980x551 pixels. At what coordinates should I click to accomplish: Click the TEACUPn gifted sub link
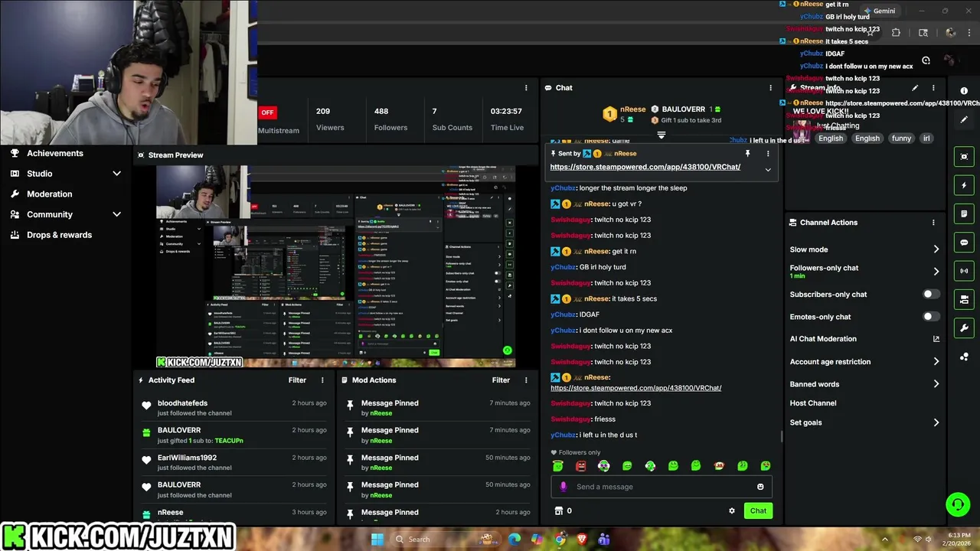pyautogui.click(x=229, y=441)
